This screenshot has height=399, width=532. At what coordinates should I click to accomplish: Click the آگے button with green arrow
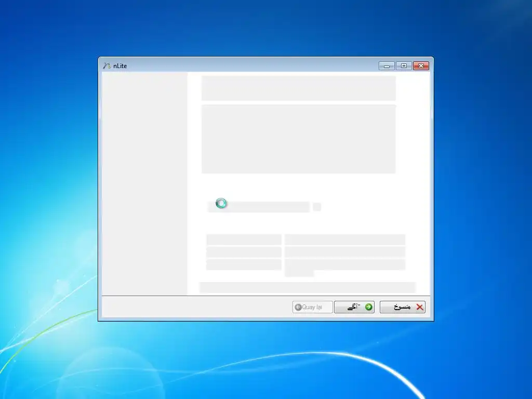(x=354, y=307)
